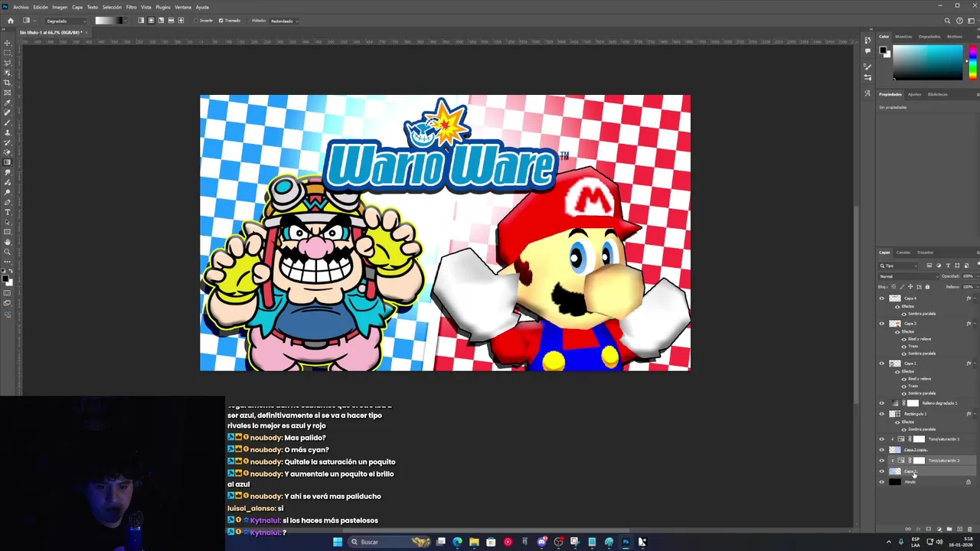The width and height of the screenshot is (980, 551).
Task: Select the Brush tool
Action: click(8, 122)
